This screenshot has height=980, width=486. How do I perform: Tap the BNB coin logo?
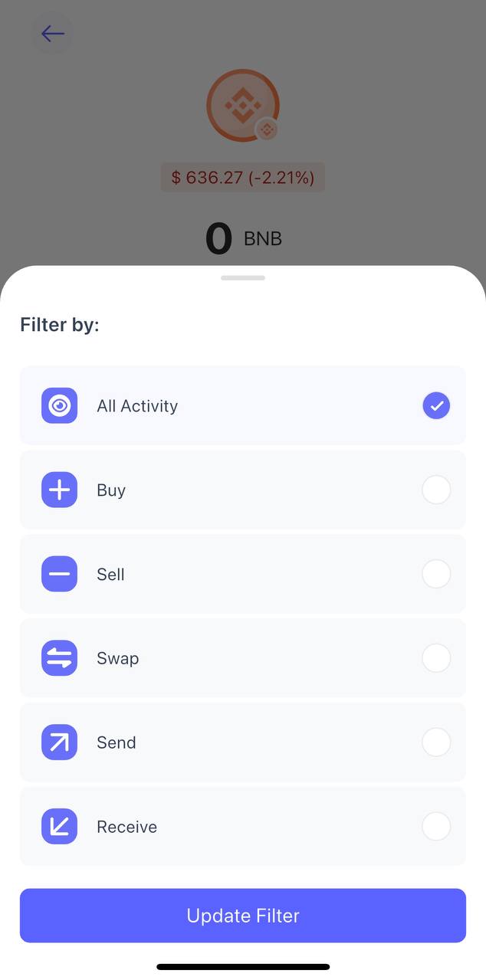pos(243,105)
